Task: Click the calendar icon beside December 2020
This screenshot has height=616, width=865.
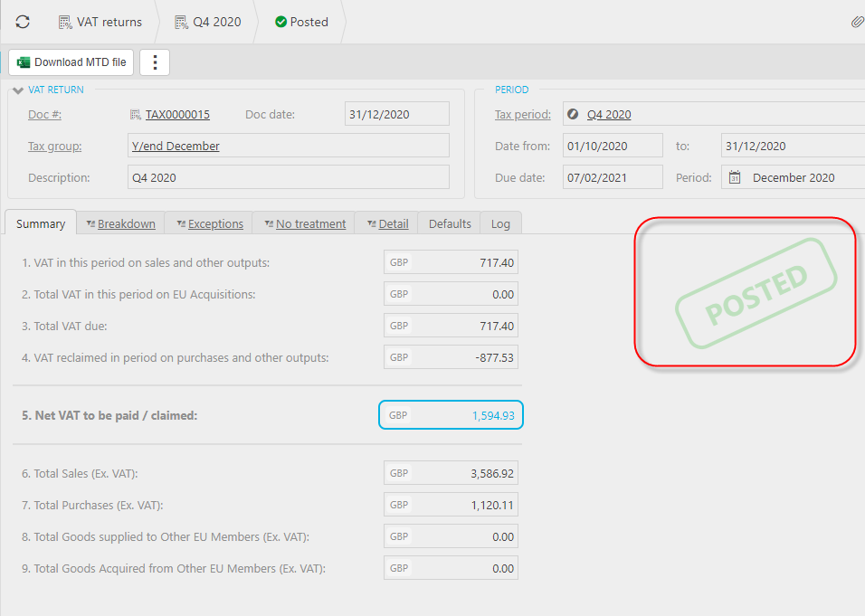Action: pyautogui.click(x=735, y=178)
